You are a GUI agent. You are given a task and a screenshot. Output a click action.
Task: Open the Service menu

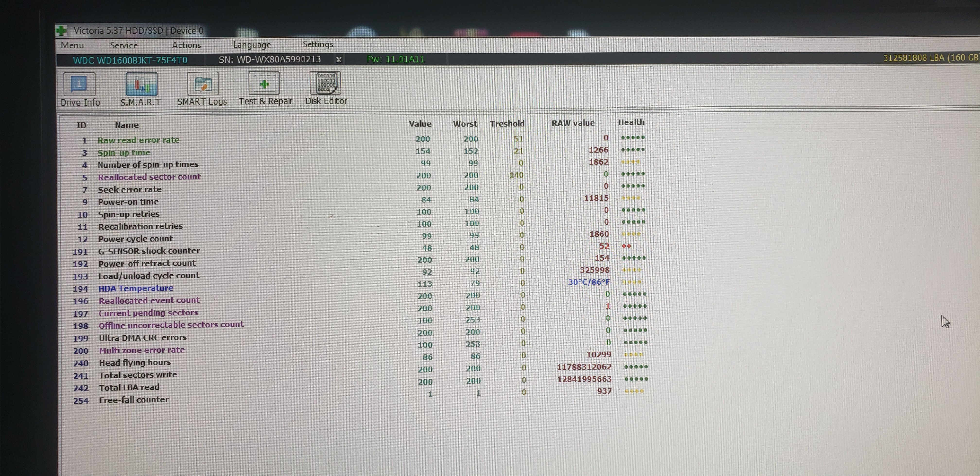pos(124,45)
